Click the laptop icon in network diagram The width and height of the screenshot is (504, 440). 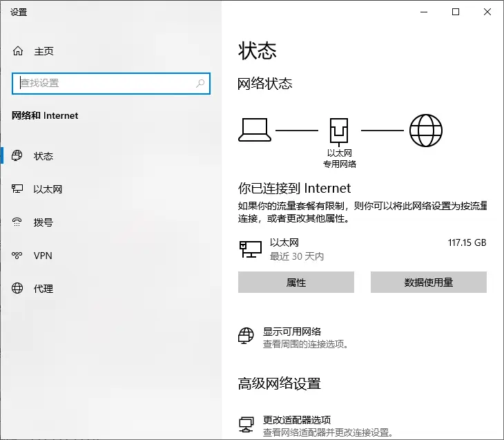255,130
